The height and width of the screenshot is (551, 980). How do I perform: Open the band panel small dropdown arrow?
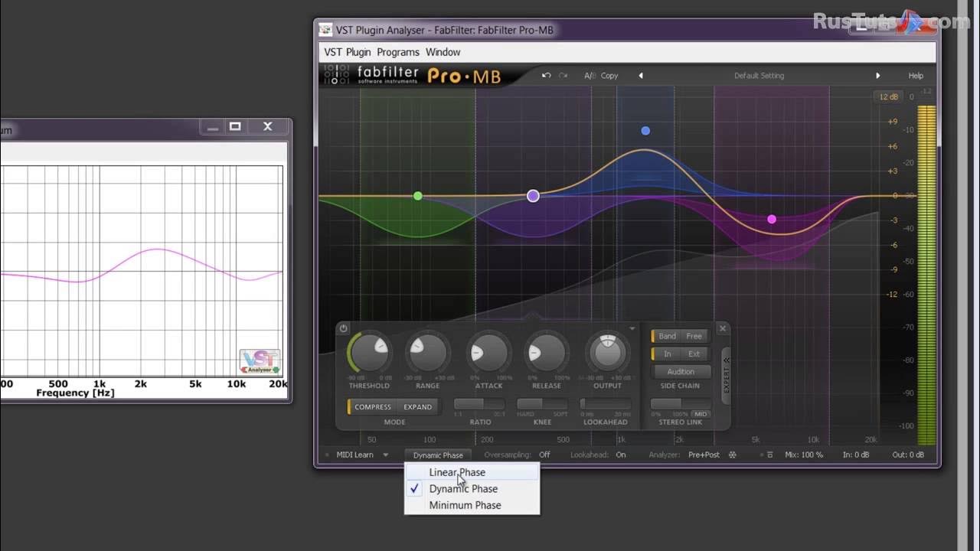pos(632,328)
